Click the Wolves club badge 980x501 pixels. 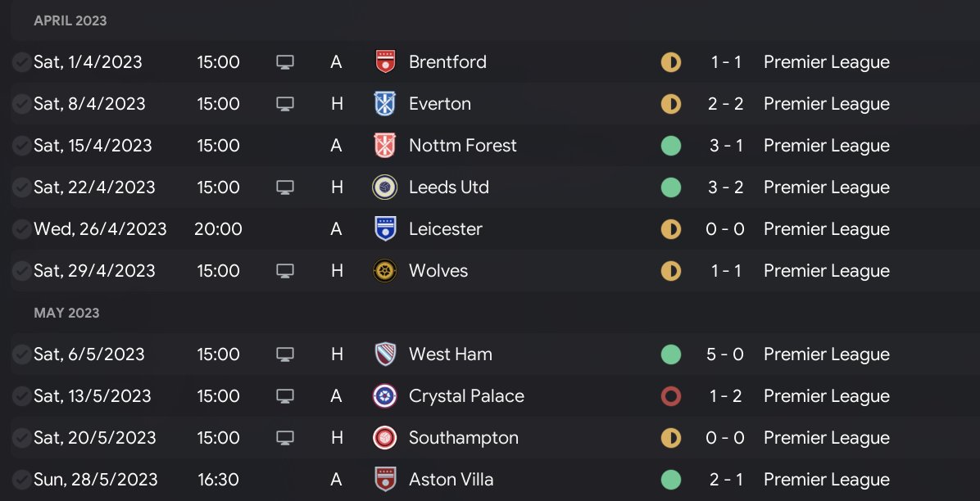click(x=385, y=271)
